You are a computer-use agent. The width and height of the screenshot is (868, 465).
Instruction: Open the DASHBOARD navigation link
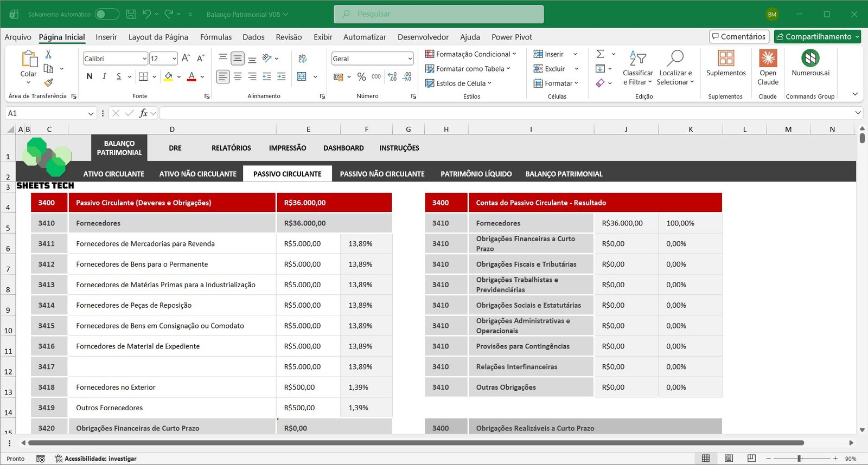pos(343,148)
